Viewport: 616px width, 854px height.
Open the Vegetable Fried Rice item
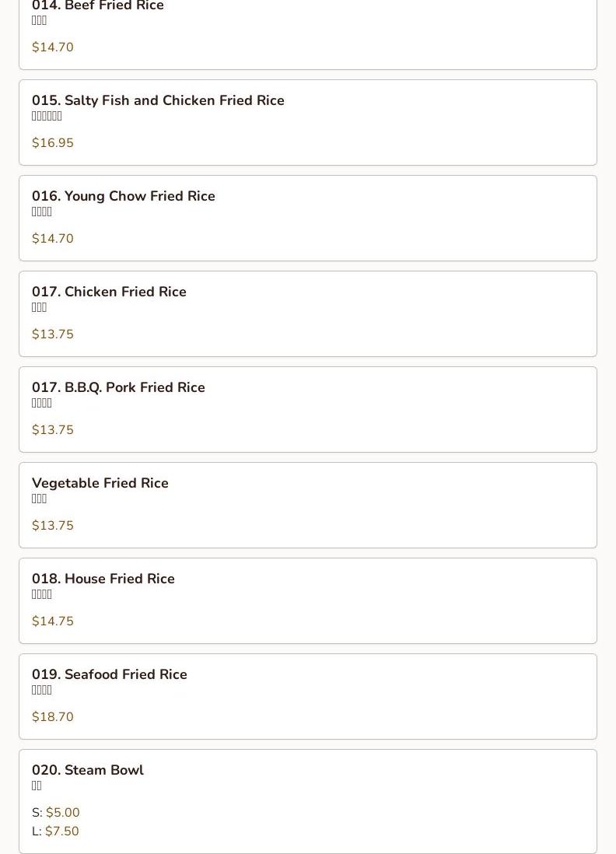tap(100, 483)
